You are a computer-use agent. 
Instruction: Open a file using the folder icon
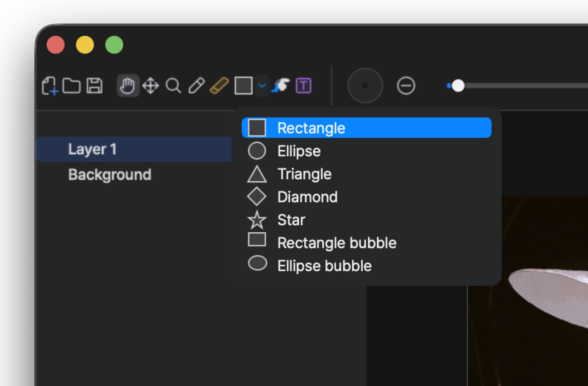pyautogui.click(x=71, y=86)
